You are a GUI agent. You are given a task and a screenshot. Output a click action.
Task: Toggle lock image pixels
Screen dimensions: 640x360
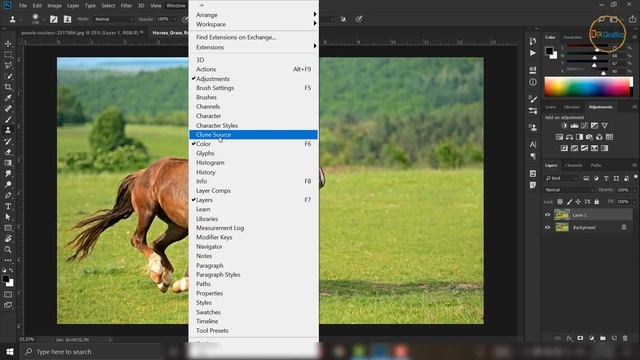click(x=569, y=202)
